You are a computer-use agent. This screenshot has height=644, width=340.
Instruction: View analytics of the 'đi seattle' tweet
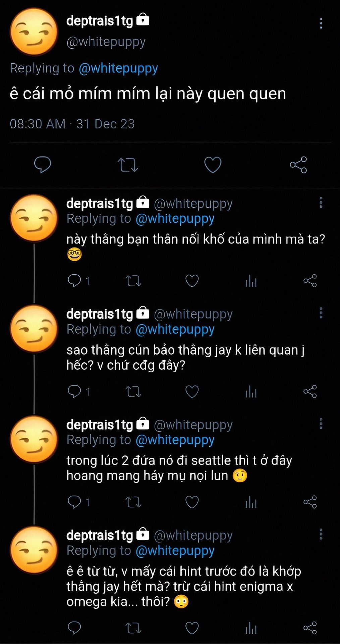click(x=251, y=502)
